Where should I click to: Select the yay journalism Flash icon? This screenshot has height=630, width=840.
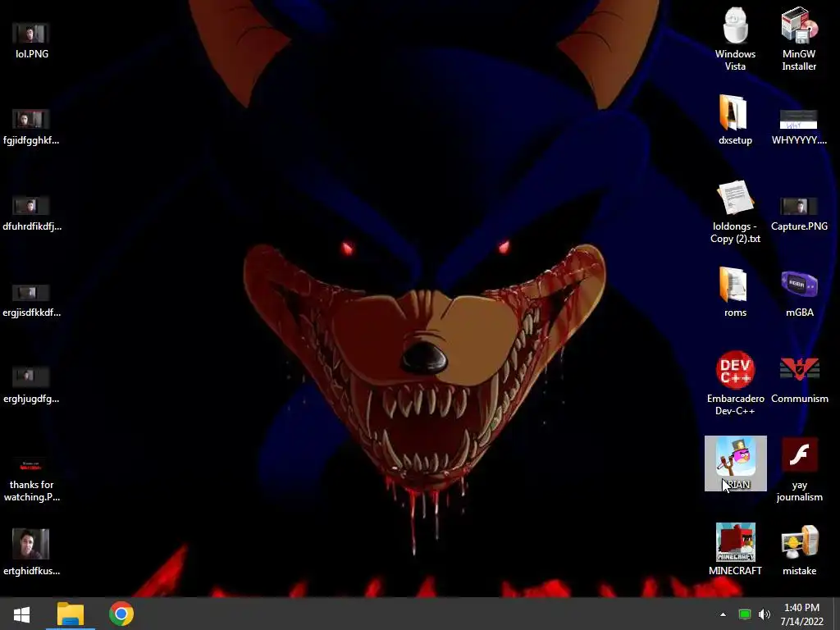[x=799, y=470]
